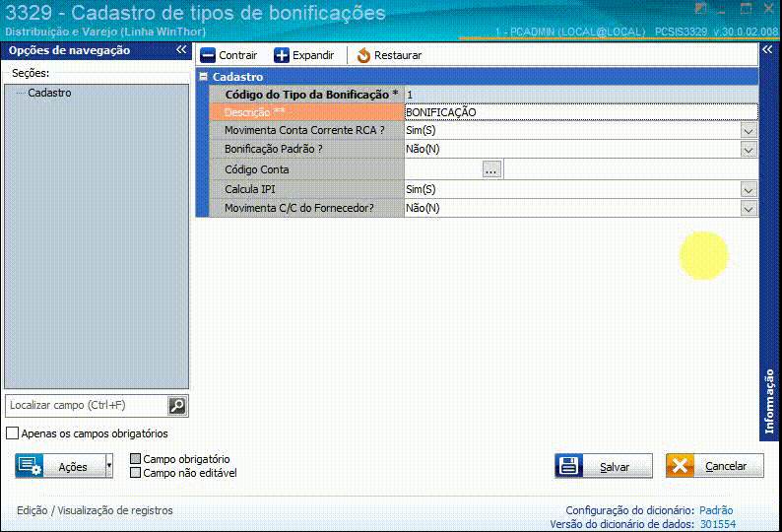Open Movimenta Conta Corrente RCA dropdown

(x=749, y=131)
